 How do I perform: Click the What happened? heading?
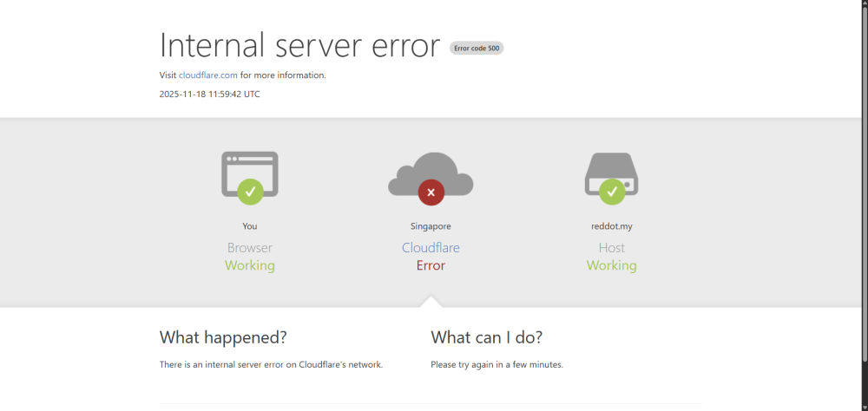223,337
